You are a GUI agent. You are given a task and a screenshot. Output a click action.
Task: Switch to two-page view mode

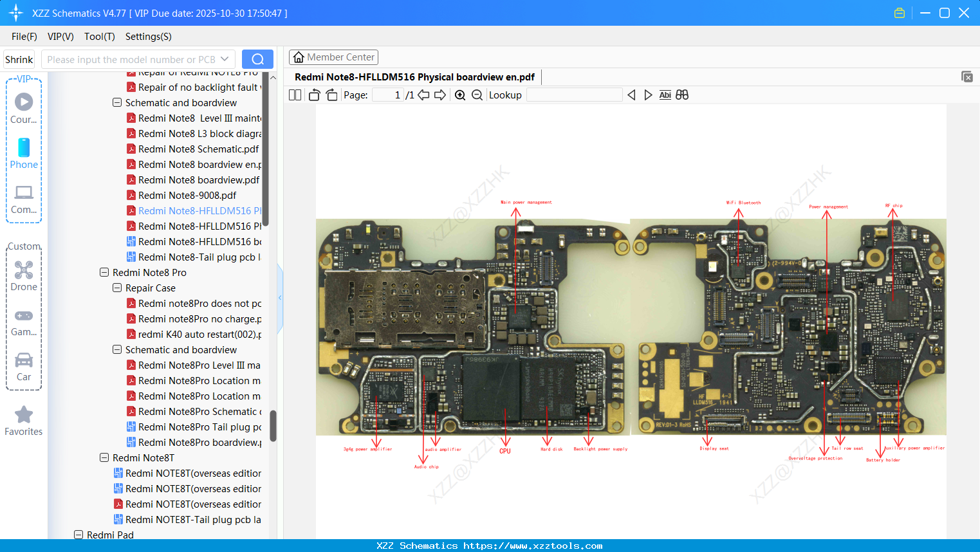294,95
